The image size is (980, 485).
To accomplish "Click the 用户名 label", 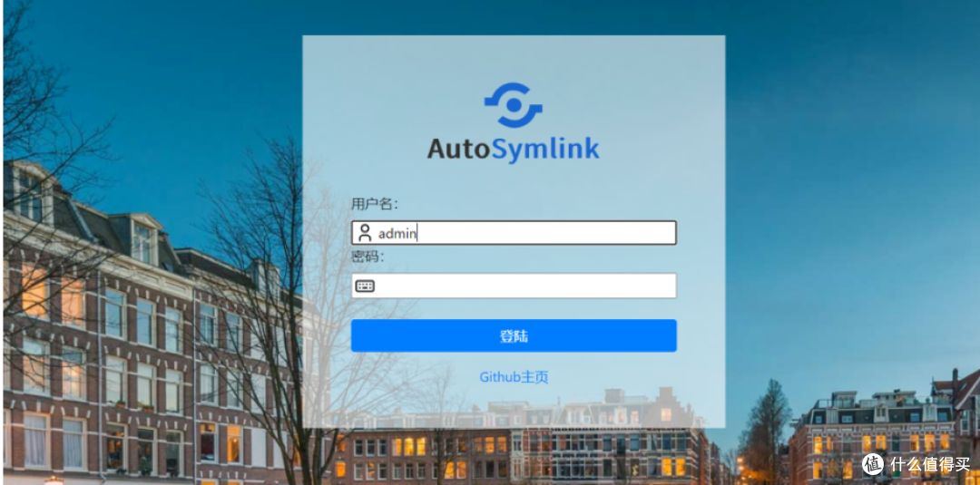I will pos(375,204).
